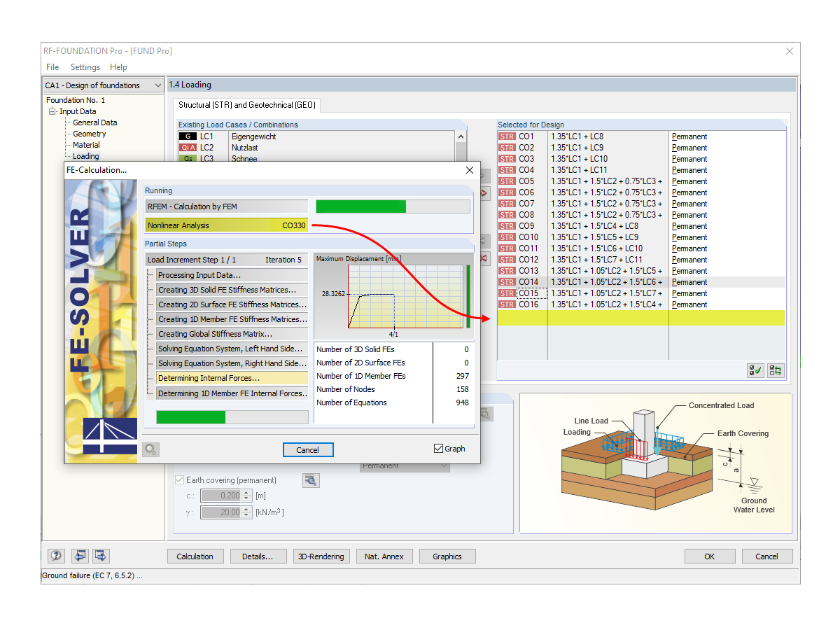Disable the Earth covering (permanent) checkbox
Viewport: 840px width, 630px height.
(180, 480)
